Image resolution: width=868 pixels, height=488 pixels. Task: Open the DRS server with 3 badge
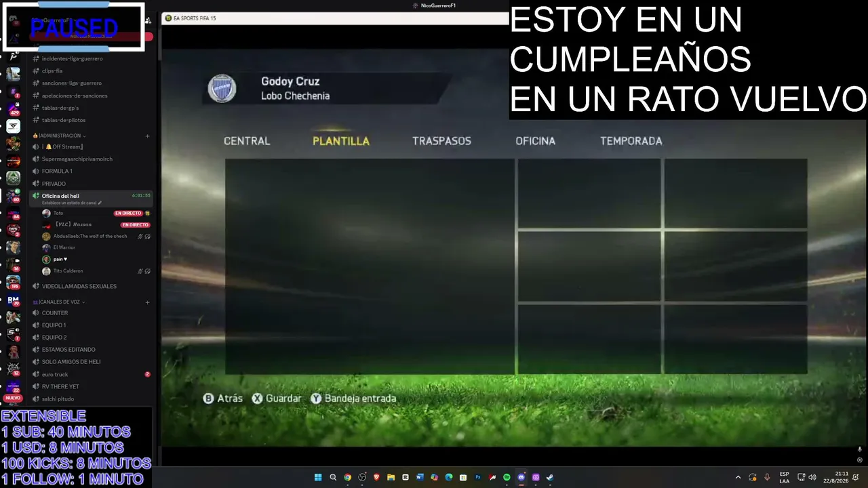click(13, 230)
